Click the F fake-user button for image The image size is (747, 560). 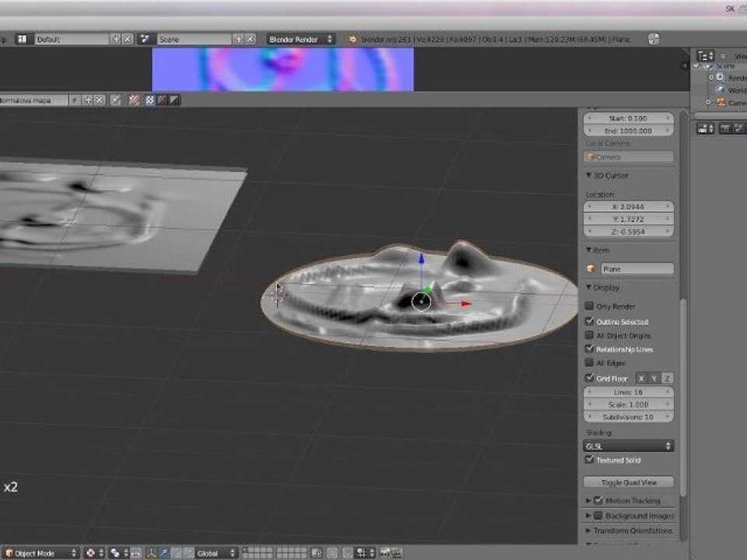tap(75, 100)
